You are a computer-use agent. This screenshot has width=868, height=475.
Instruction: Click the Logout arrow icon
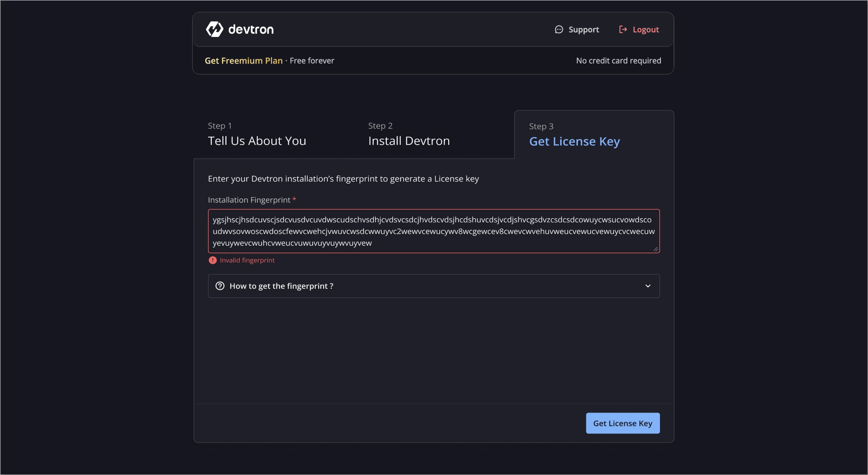click(623, 30)
